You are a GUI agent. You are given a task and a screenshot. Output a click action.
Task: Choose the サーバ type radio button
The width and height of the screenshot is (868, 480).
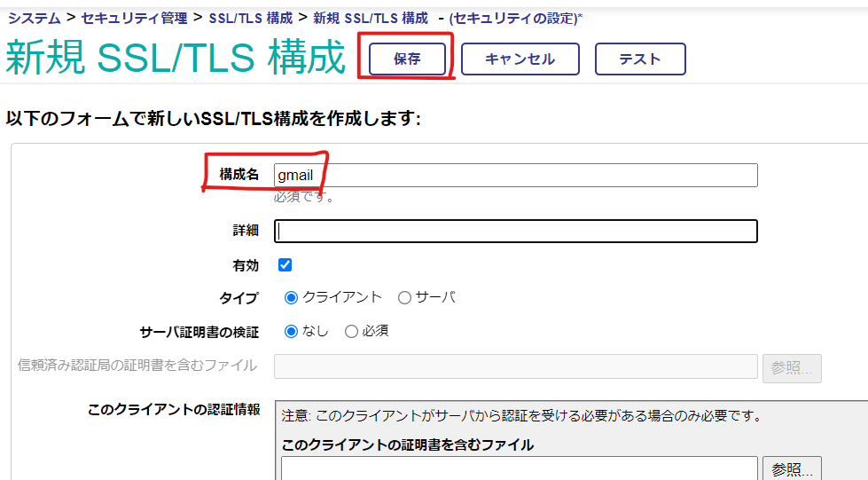(404, 298)
